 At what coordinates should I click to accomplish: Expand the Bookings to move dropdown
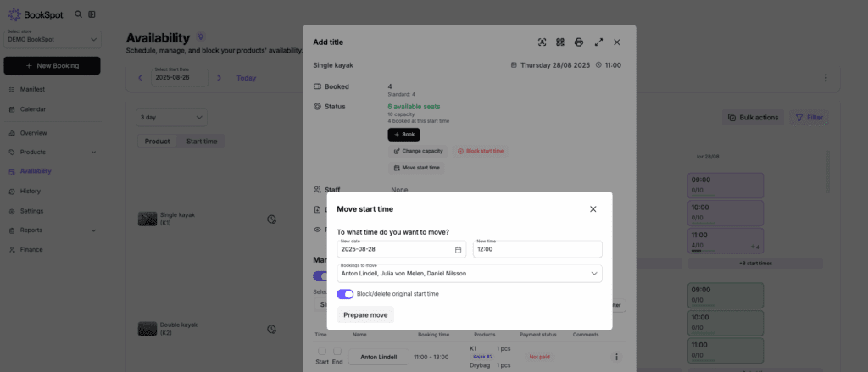(470, 274)
